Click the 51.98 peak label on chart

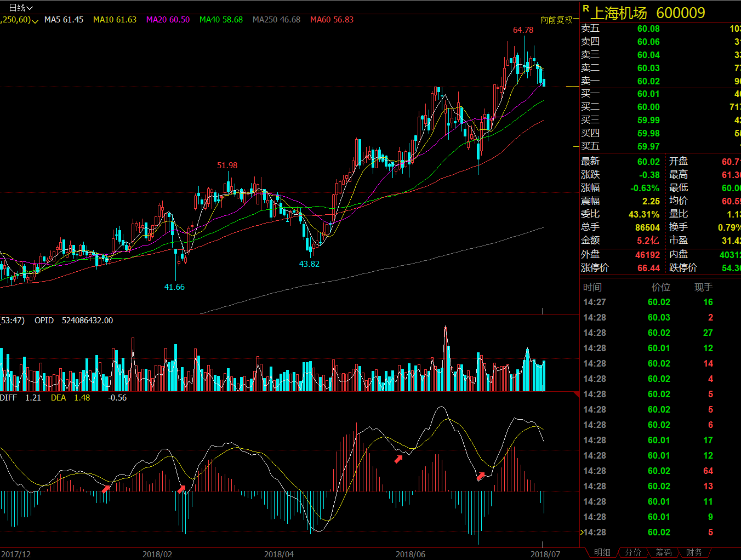227,165
